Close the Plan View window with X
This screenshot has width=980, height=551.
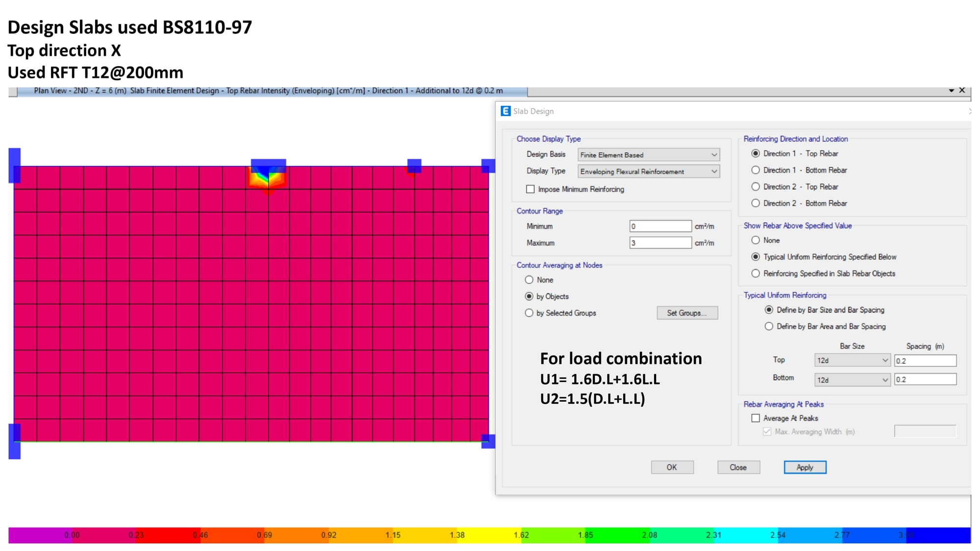(x=962, y=90)
